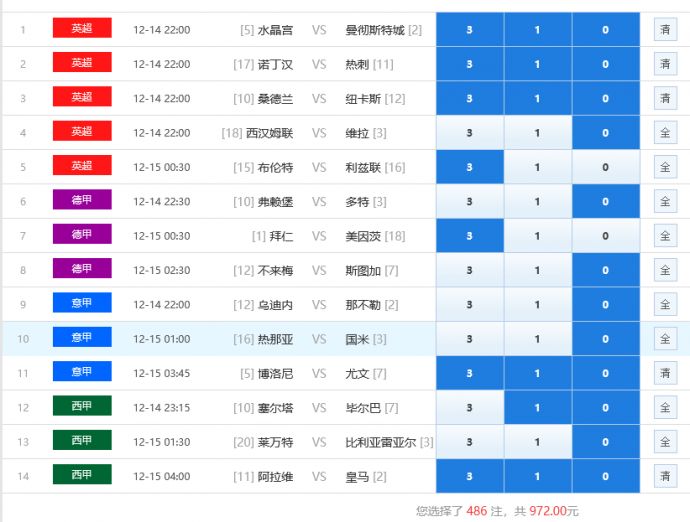The height and width of the screenshot is (522, 690).
Task: Select the 3 option in 不来梅 vs 斯图加 row
Action: (x=470, y=270)
